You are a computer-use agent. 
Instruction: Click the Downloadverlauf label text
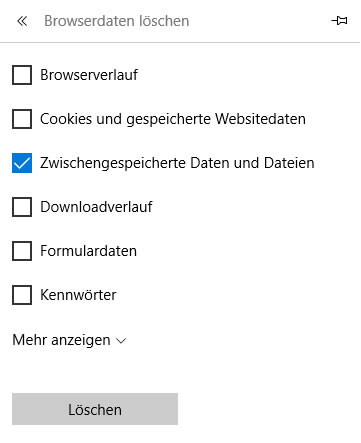(96, 207)
